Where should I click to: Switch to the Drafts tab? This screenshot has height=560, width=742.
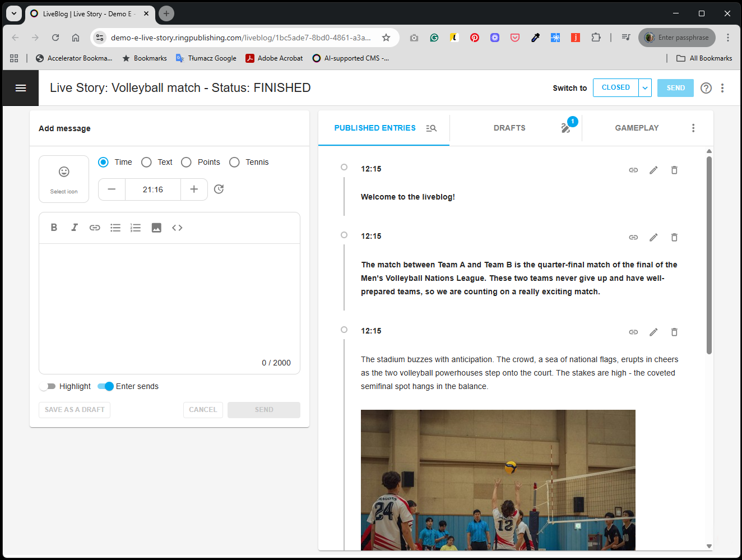509,128
